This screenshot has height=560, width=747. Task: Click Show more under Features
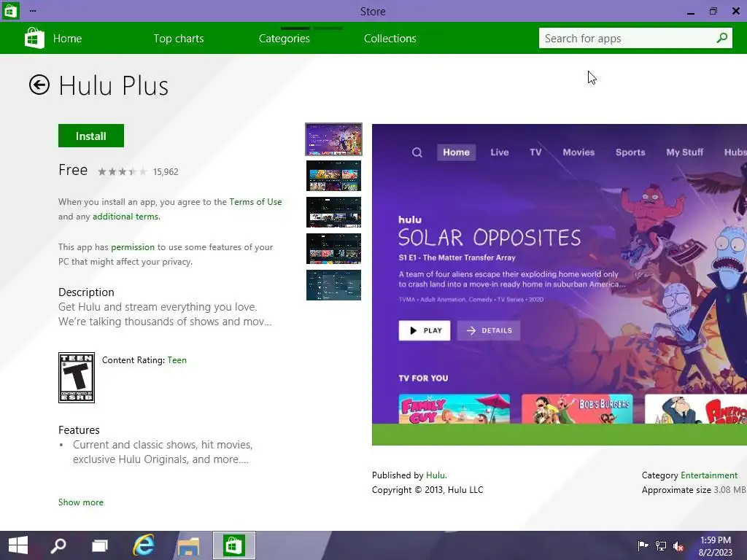tap(80, 502)
